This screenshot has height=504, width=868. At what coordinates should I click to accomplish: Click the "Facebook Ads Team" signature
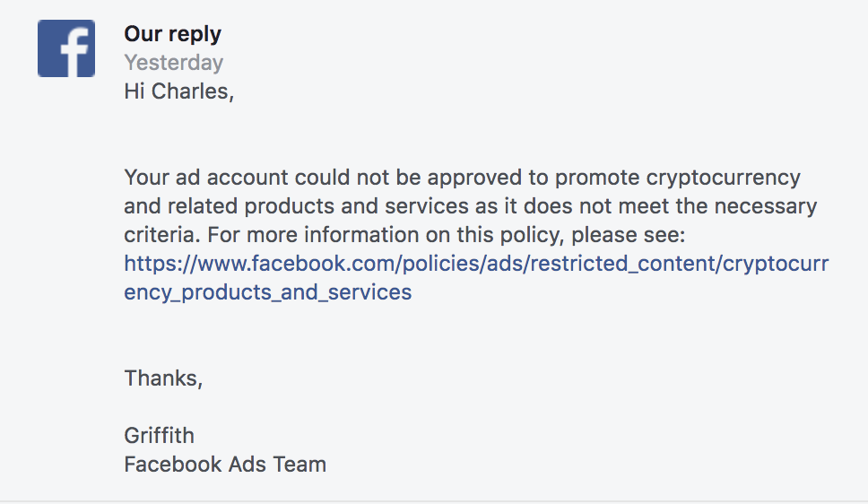225,465
